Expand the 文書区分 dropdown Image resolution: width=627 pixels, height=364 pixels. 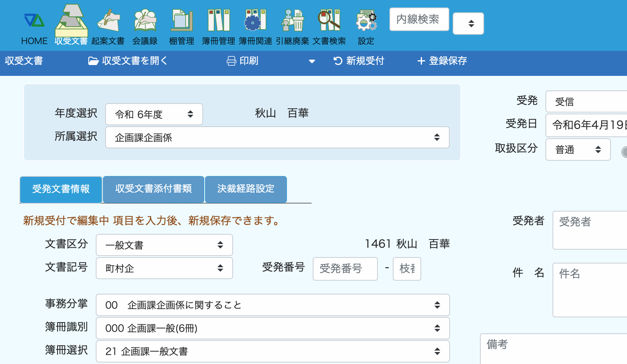tap(164, 245)
